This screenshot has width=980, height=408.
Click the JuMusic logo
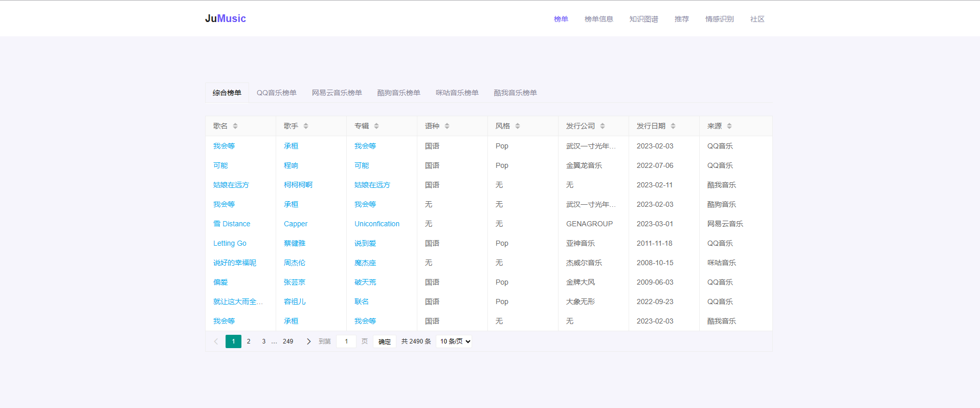226,18
